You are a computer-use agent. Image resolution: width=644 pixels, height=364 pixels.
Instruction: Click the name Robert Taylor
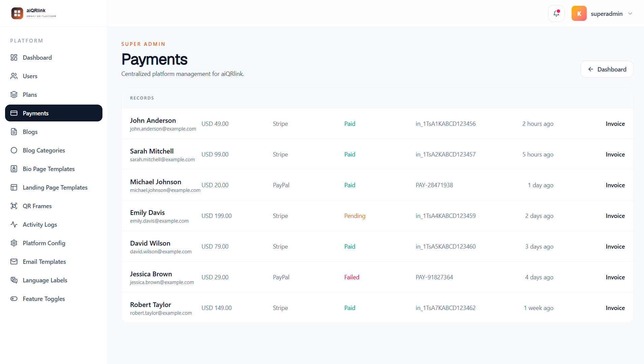[151, 305]
